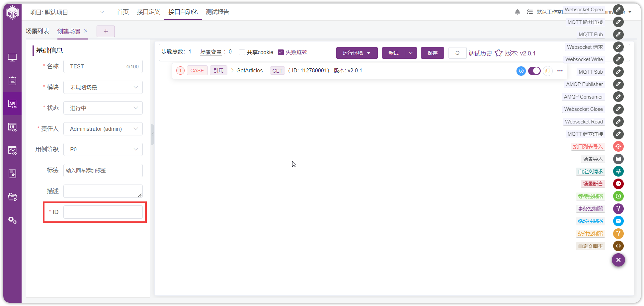Viewport: 644px width, 306px height.
Task: Add a 场景导入 step icon
Action: point(618,159)
